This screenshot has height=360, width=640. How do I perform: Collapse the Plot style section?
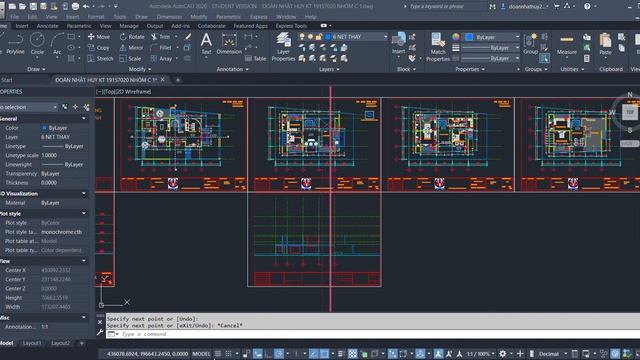pos(84,213)
